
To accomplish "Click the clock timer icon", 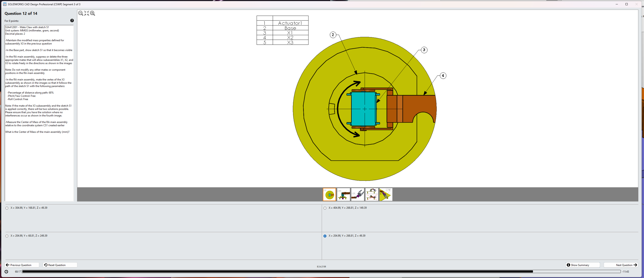I will click(x=7, y=271).
